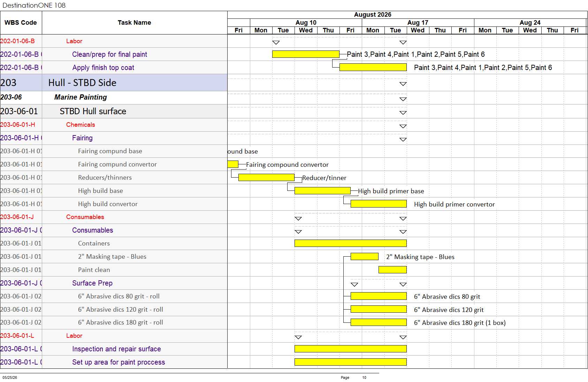This screenshot has height=382, width=588.
Task: Click the Aug 24 week header
Action: pos(530,23)
